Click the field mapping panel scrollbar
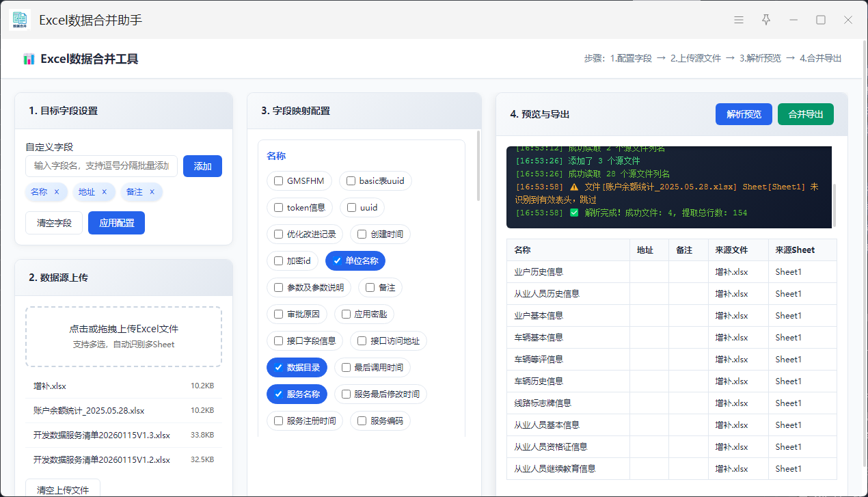The height and width of the screenshot is (497, 868). (478, 167)
